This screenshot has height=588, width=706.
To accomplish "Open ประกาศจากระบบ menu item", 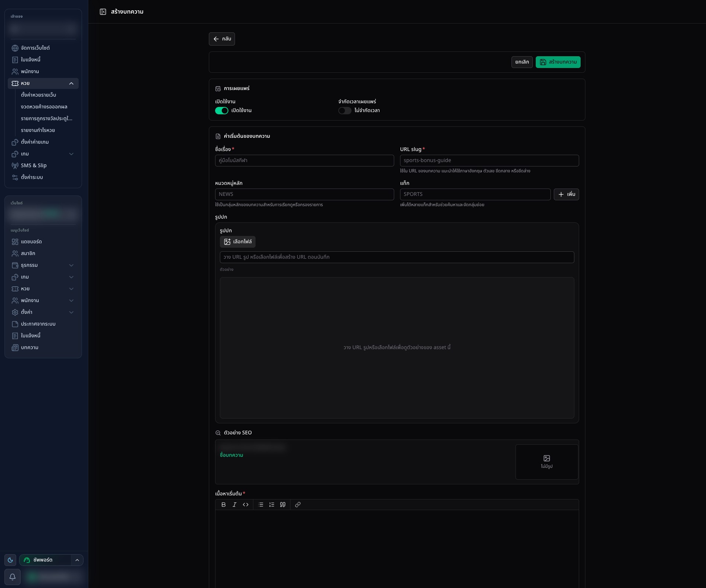I will pyautogui.click(x=43, y=324).
